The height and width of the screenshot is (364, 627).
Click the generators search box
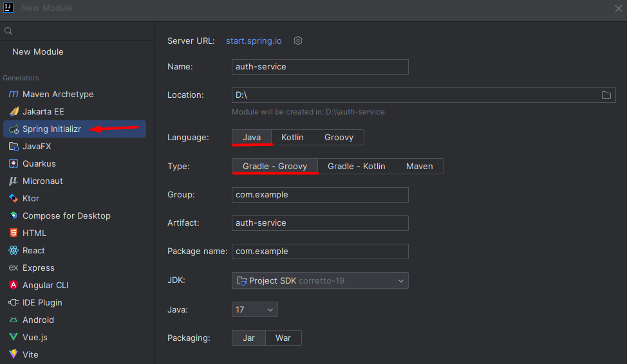[77, 31]
